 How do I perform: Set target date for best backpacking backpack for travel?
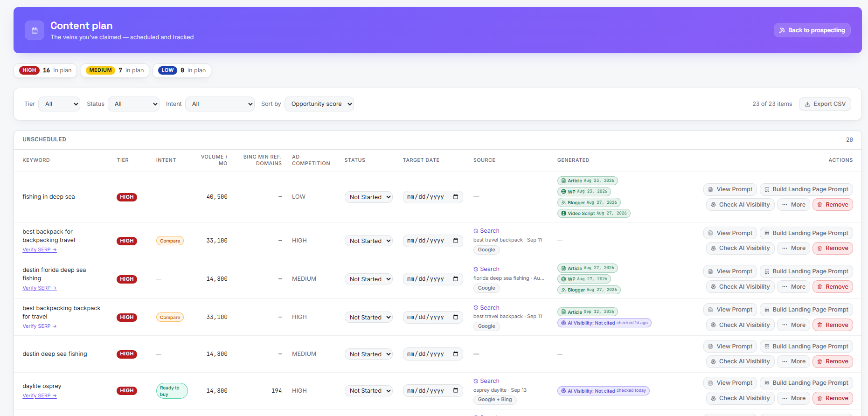(x=433, y=317)
